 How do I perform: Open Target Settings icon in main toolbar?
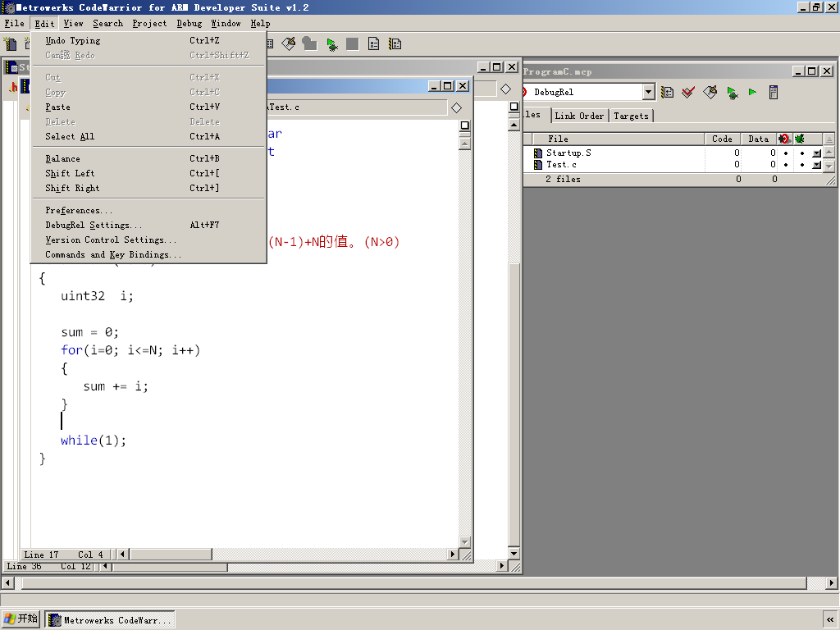pyautogui.click(x=395, y=44)
